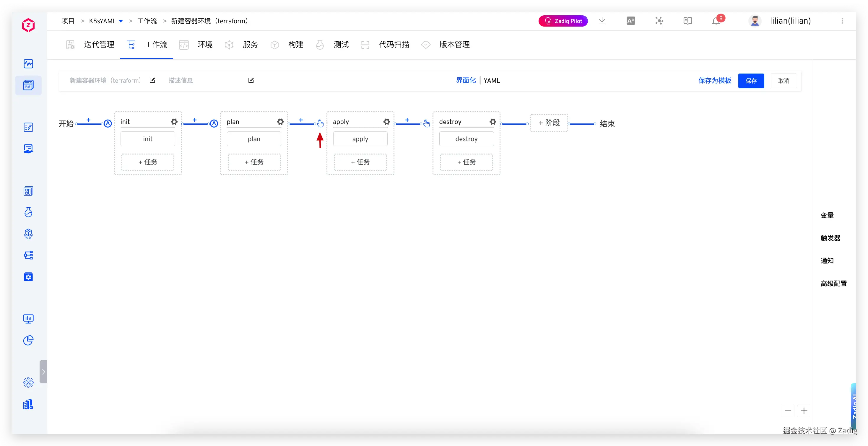Expand the K8sYAML project dropdown
Viewport: 868px width, 446px height.
click(x=121, y=21)
